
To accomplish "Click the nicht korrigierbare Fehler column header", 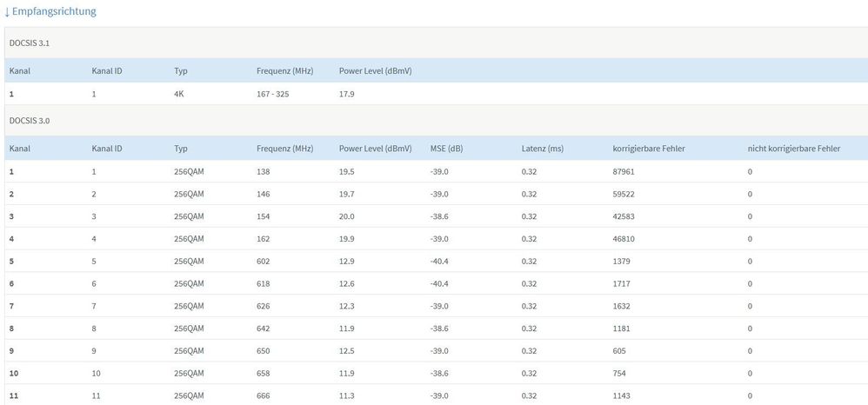I will [x=794, y=149].
